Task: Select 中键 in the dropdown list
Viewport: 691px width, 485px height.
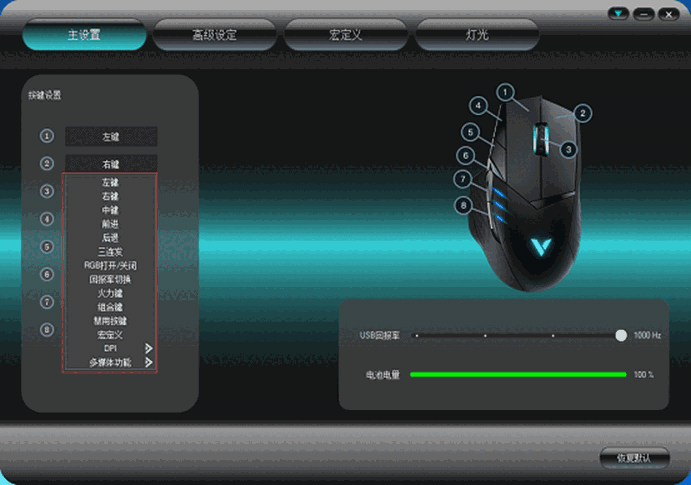Action: (110, 210)
